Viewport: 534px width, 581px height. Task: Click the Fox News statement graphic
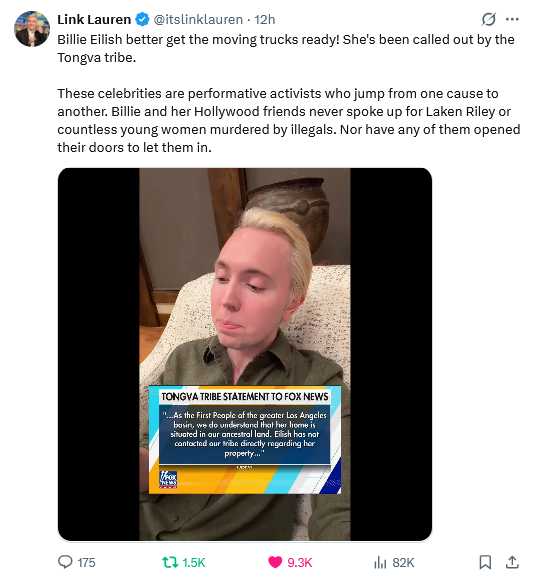point(245,440)
